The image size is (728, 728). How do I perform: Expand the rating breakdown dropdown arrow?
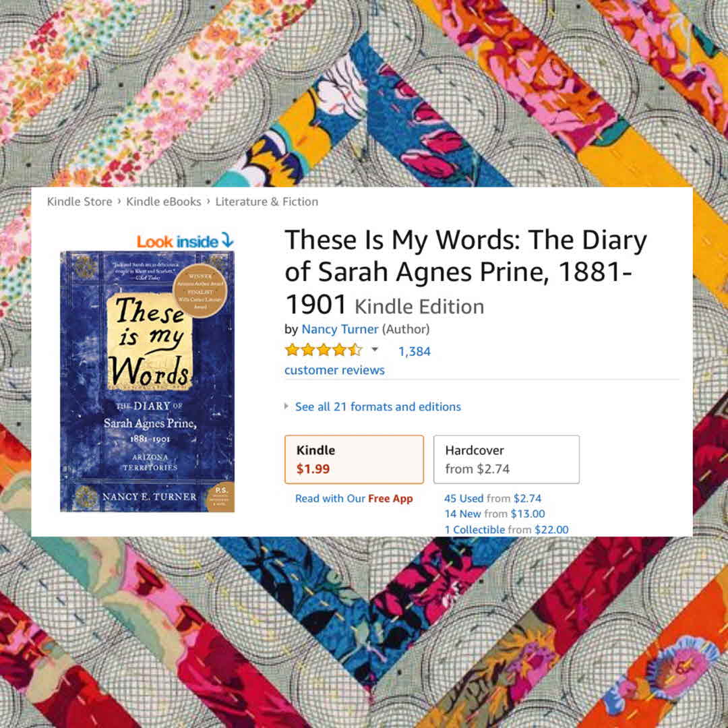[x=375, y=350]
